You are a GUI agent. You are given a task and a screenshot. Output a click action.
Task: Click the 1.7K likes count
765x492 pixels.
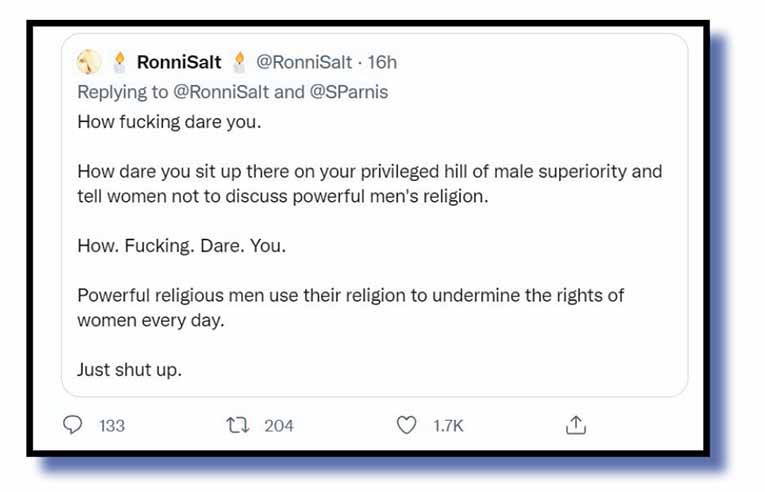click(448, 426)
